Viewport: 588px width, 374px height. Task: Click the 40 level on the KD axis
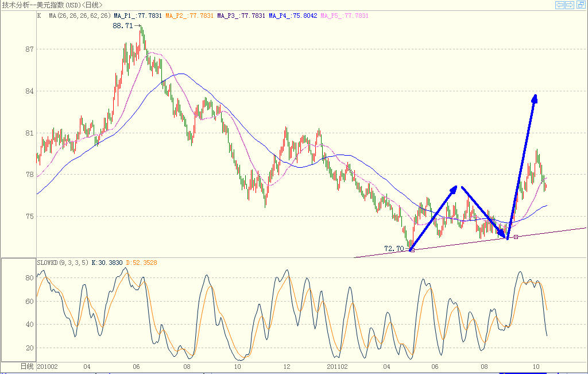tap(30, 325)
